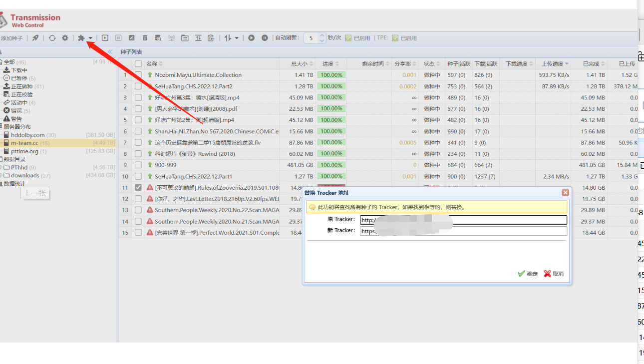Viewport: 644px width, 364px height.
Task: Check the box for Shan.Hai.Ni.Zhan.No.567 row
Action: (x=138, y=131)
